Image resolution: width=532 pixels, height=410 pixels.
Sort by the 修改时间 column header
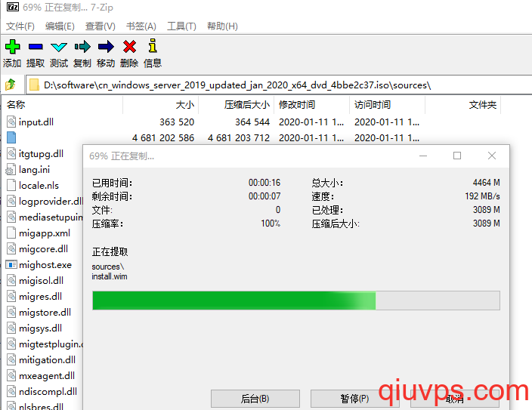tap(312, 105)
